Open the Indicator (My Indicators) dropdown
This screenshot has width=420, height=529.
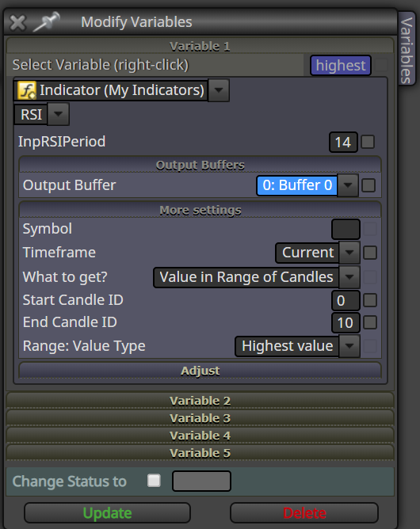coord(219,90)
